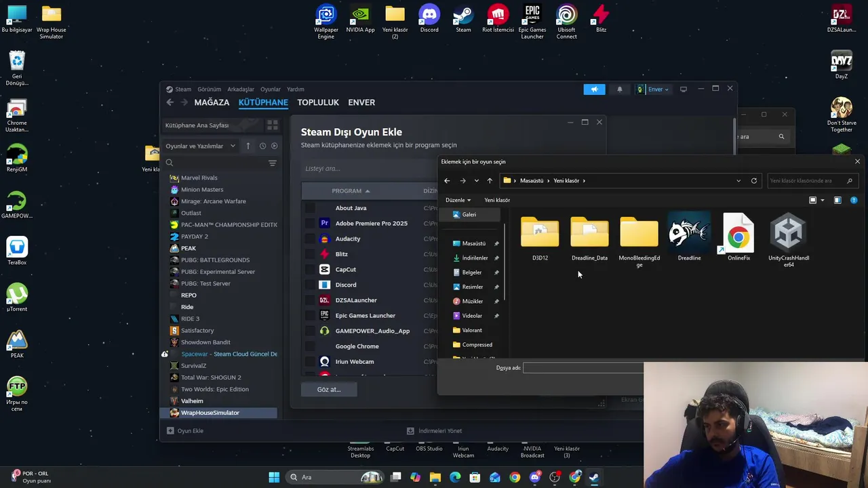Switch to TOPLULUK tab
The width and height of the screenshot is (868, 488).
[x=318, y=102]
